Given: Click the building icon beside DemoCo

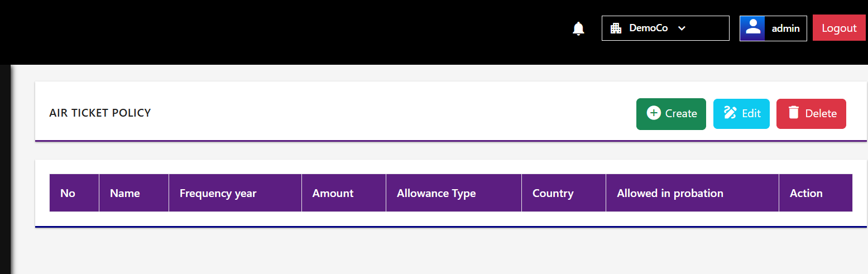Looking at the screenshot, I should [x=616, y=28].
